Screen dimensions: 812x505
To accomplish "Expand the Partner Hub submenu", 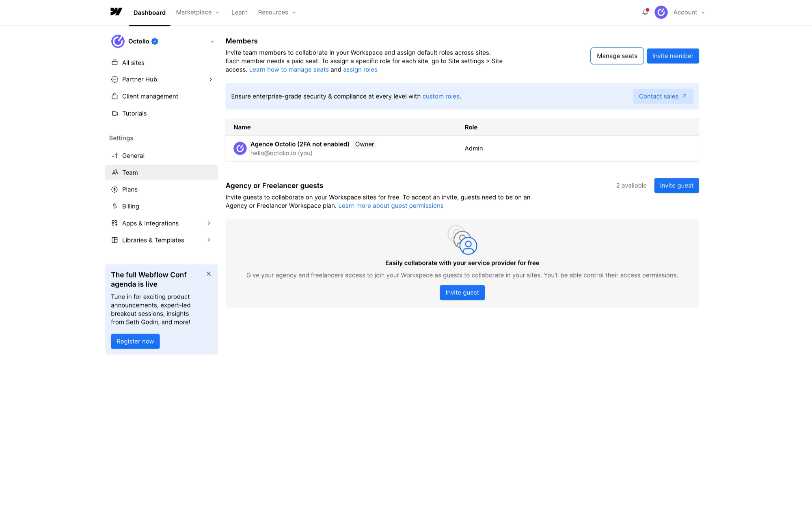I will pyautogui.click(x=210, y=80).
